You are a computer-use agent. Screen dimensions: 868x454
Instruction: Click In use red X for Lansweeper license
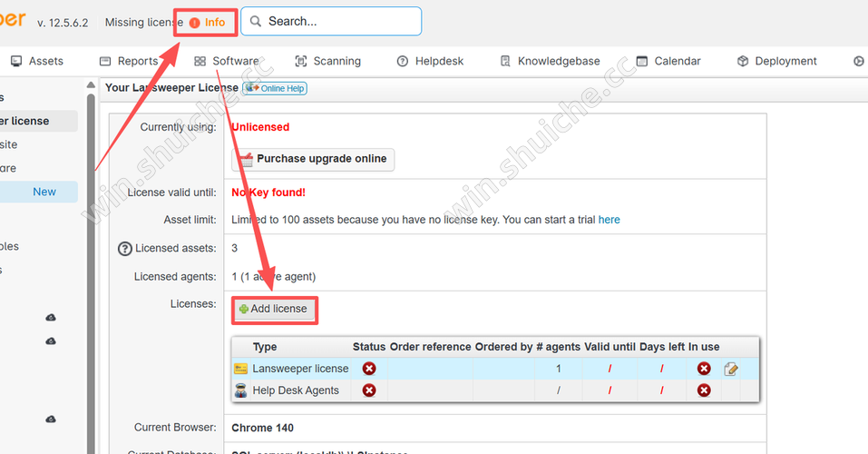(x=704, y=369)
